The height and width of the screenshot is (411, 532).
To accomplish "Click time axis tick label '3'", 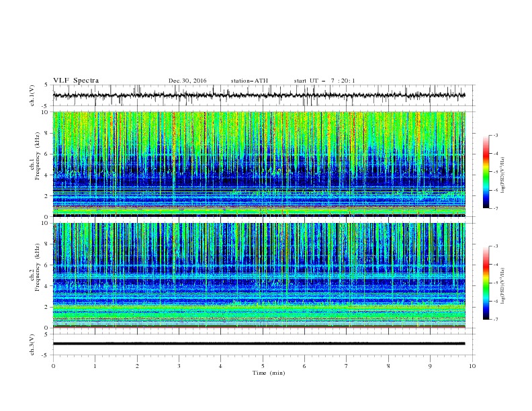I will pos(179,366).
